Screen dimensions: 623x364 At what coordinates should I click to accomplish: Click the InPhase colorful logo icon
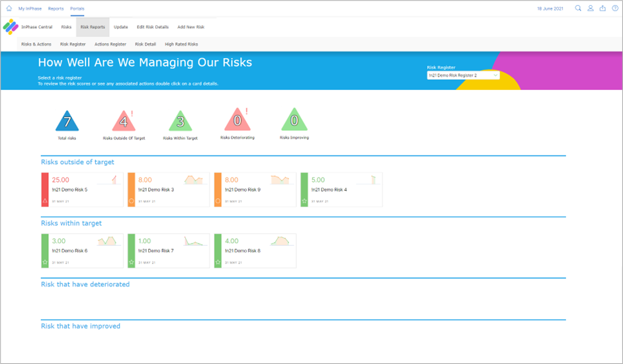tap(11, 27)
